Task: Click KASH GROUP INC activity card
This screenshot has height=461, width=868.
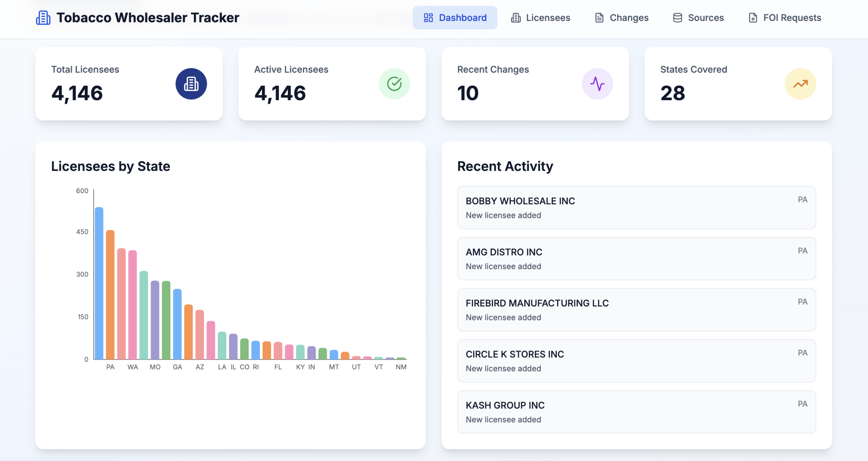Action: [636, 412]
